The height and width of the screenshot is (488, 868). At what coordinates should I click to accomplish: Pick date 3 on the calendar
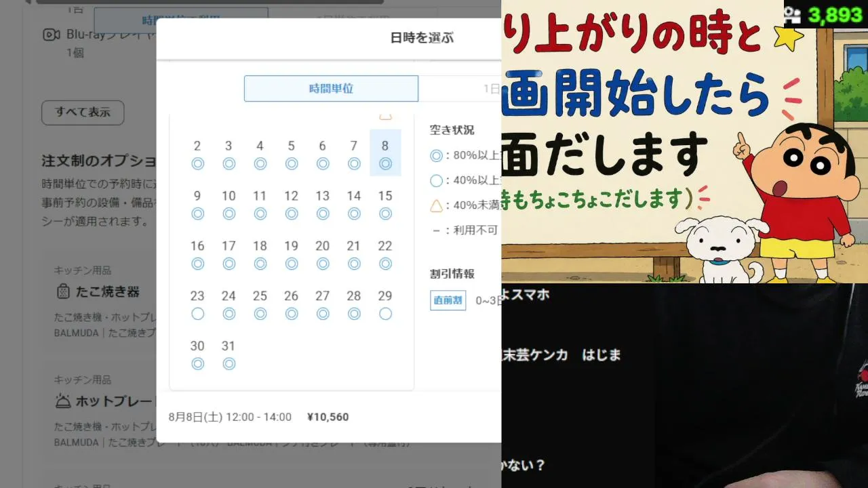[x=229, y=146]
